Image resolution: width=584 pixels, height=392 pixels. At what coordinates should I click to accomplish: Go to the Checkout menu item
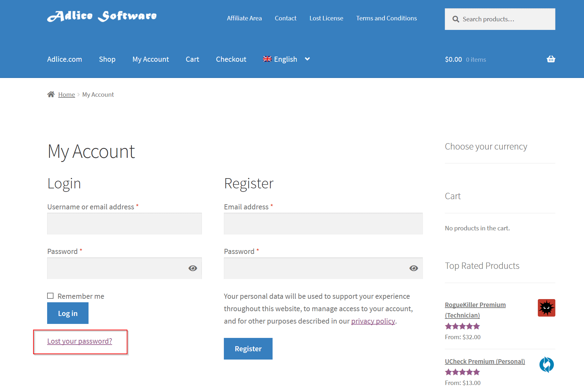(x=231, y=59)
